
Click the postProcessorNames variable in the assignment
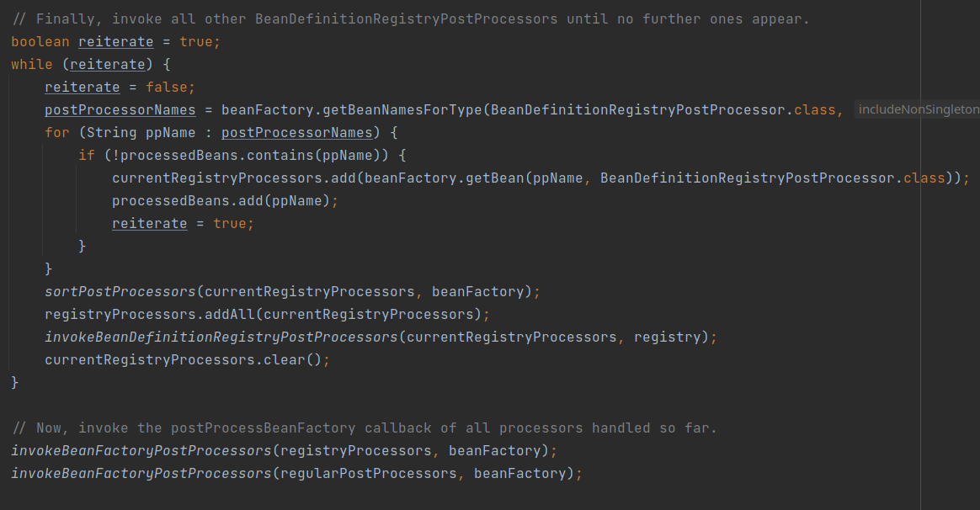pos(120,110)
